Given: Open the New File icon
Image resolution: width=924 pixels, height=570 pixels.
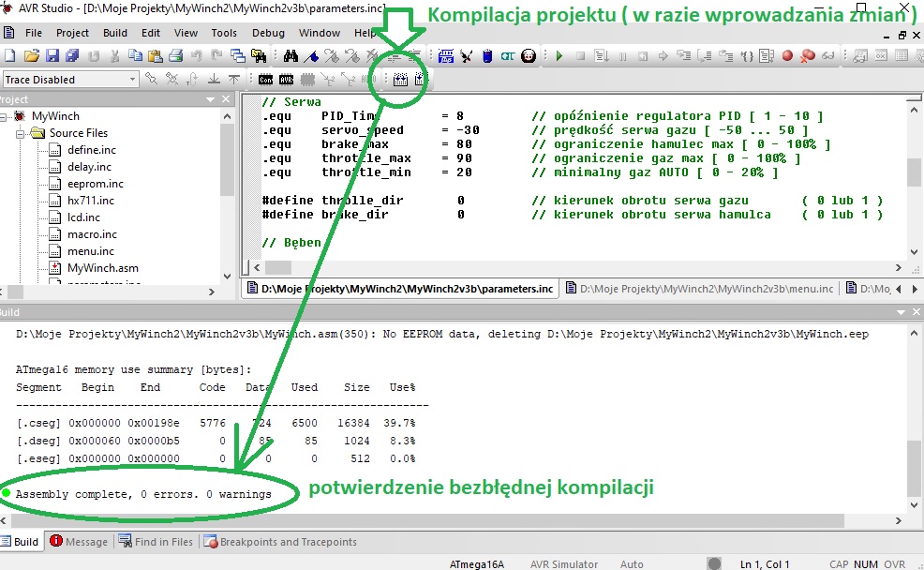Looking at the screenshot, I should point(10,54).
